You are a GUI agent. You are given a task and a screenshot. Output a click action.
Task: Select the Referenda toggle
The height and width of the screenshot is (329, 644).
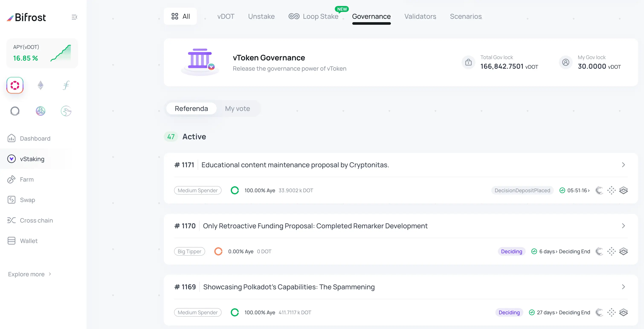click(191, 109)
